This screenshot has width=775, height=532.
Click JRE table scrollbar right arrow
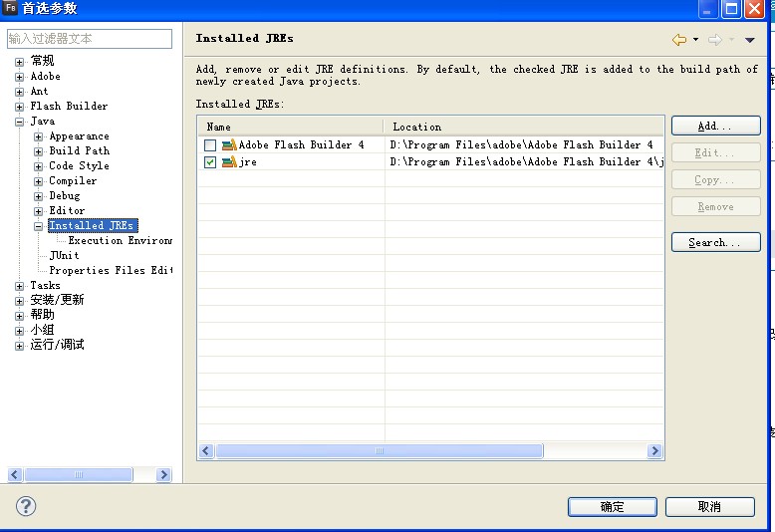(654, 450)
